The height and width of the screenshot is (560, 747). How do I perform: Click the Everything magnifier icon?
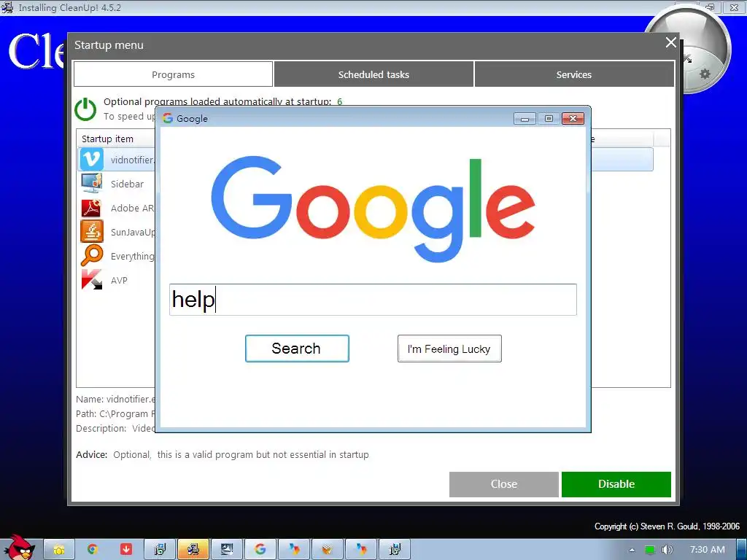[x=91, y=256]
